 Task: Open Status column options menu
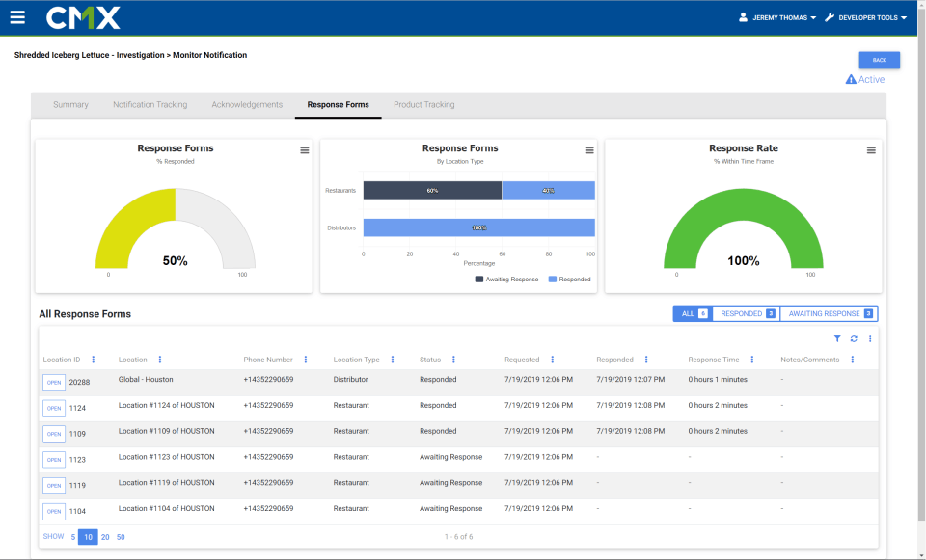coord(453,360)
